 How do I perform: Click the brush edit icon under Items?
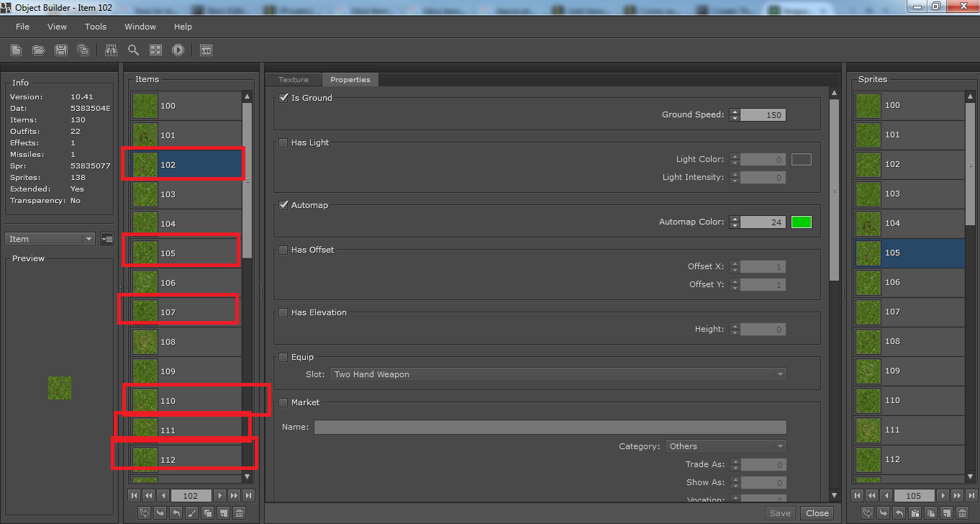pos(191,513)
